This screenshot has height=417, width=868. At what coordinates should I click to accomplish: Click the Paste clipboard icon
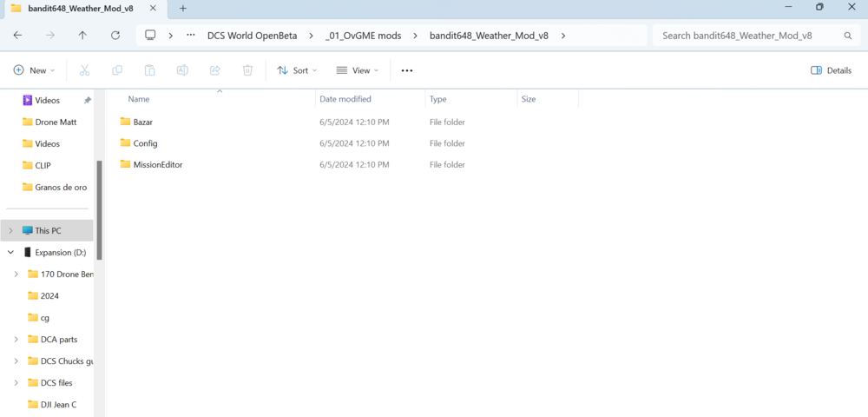pos(149,70)
